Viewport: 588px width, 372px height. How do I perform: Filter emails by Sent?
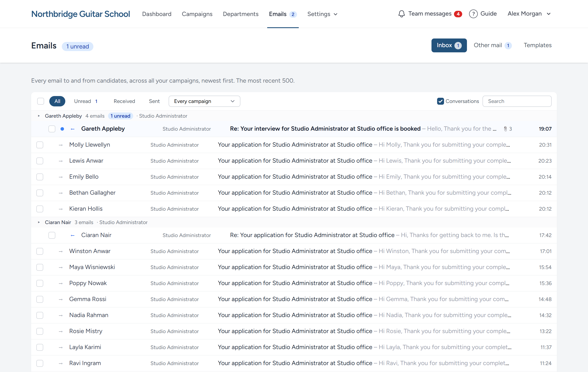tap(154, 101)
